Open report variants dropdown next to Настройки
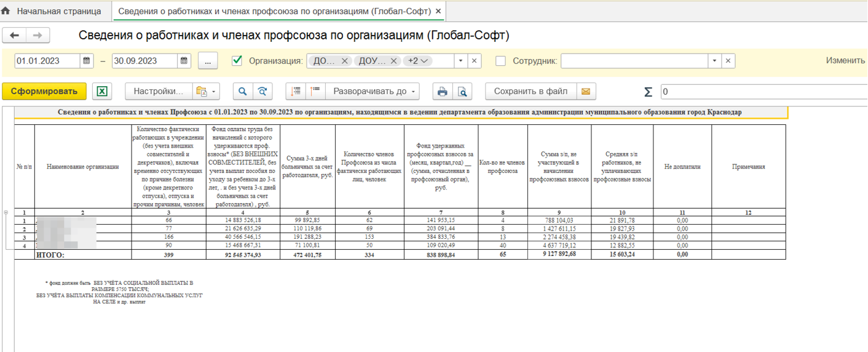The height and width of the screenshot is (352, 868). click(206, 91)
